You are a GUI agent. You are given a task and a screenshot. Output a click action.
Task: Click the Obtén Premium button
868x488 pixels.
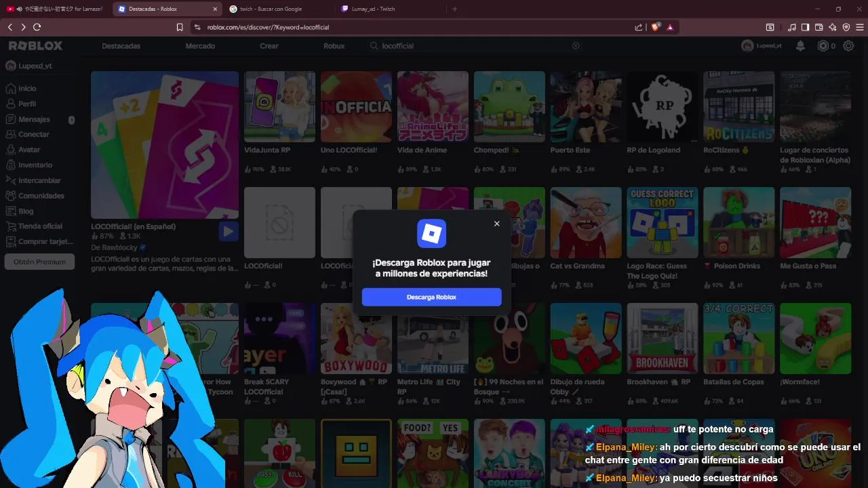point(39,262)
